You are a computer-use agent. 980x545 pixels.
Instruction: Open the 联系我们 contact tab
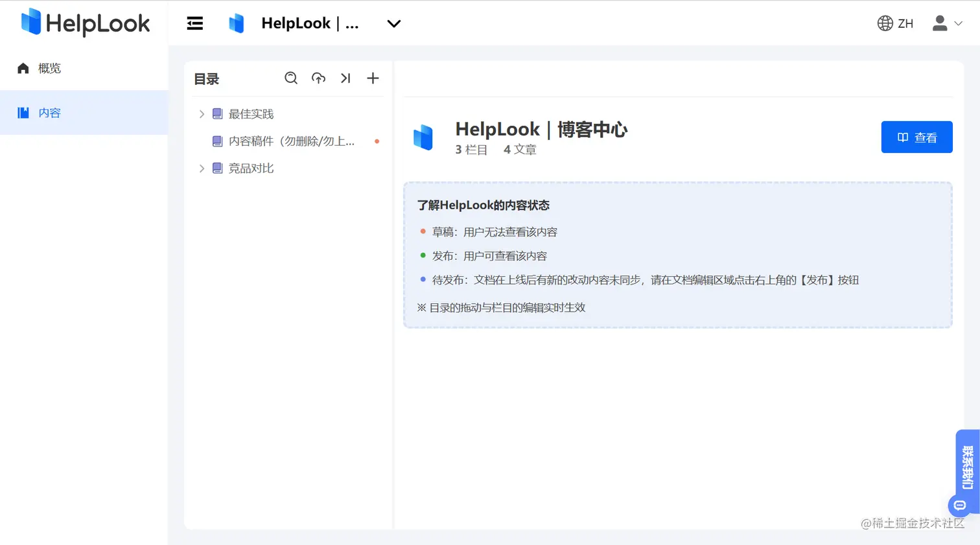click(968, 467)
